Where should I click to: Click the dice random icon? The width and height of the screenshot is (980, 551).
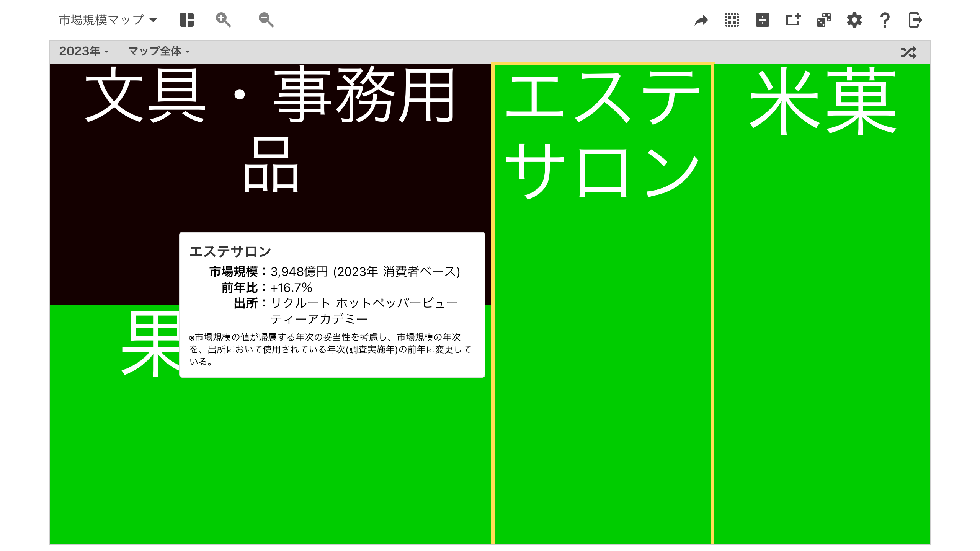[x=824, y=20]
